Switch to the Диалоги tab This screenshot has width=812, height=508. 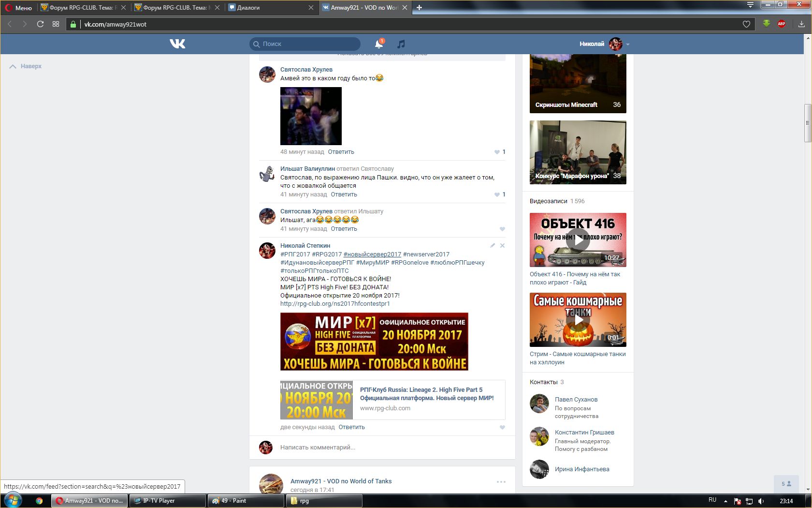[271, 7]
